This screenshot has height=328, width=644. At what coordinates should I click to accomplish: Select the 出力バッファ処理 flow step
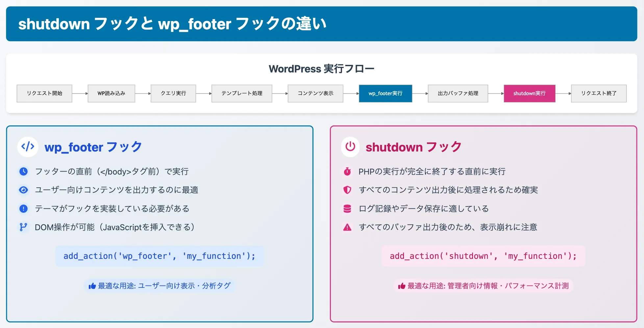pos(458,94)
